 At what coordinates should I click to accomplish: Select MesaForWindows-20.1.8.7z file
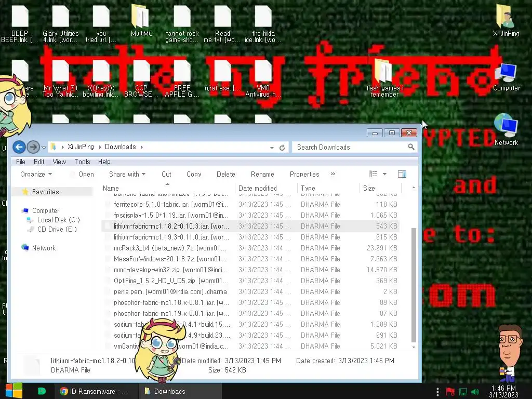click(x=250, y=259)
